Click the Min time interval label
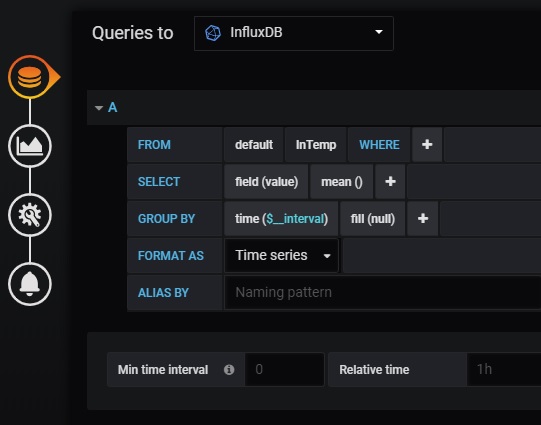541x425 pixels. (x=163, y=370)
